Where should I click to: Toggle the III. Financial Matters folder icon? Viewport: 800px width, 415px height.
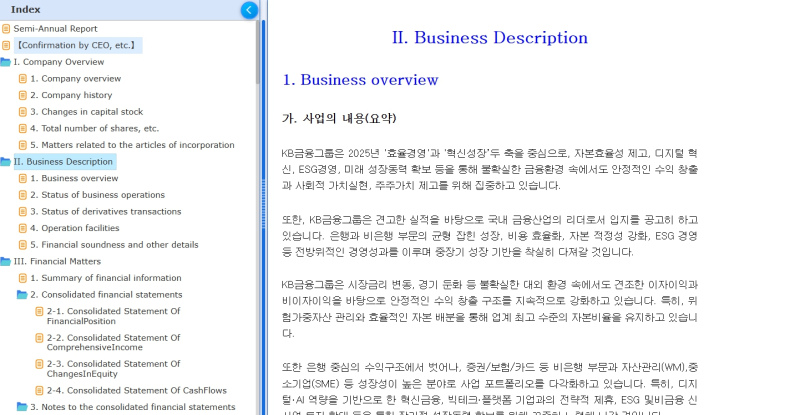pyautogui.click(x=6, y=261)
